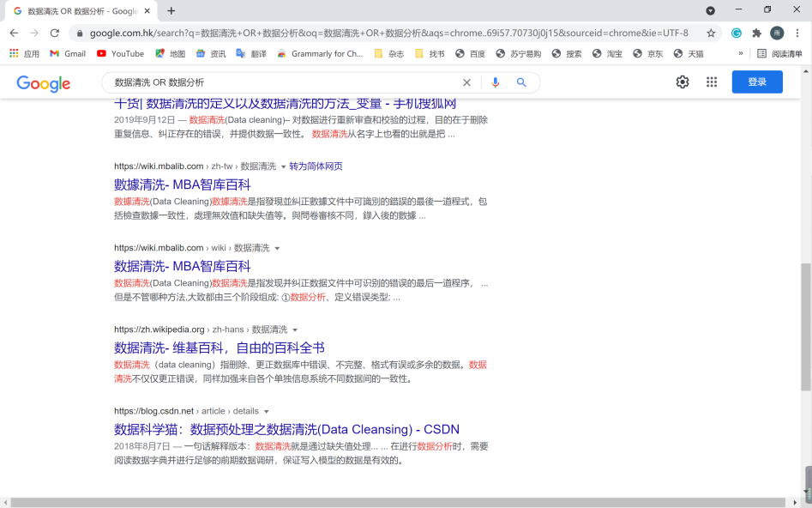Expand the options arrow for the wiki.mbalib.com zh-tw result
The width and height of the screenshot is (812, 508).
tap(283, 167)
